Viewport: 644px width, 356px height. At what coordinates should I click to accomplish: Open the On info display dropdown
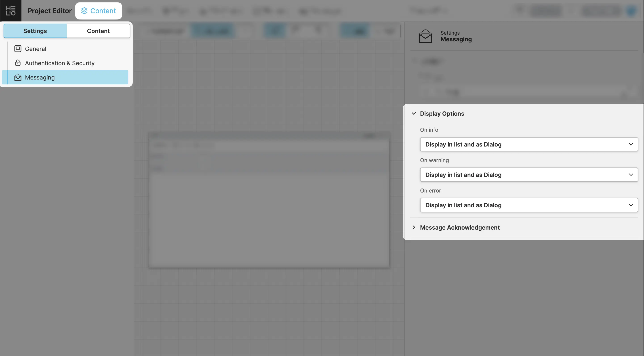(x=529, y=144)
